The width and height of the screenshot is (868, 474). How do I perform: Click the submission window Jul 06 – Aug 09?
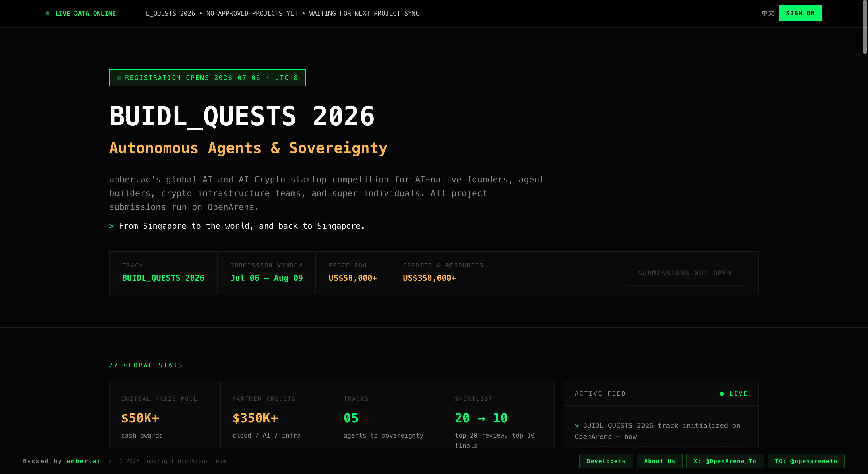(x=266, y=278)
